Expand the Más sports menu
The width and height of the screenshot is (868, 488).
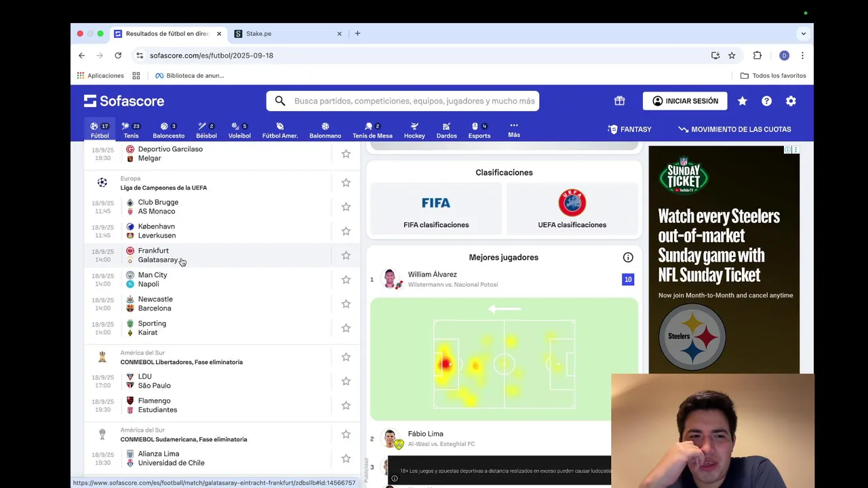pos(514,129)
